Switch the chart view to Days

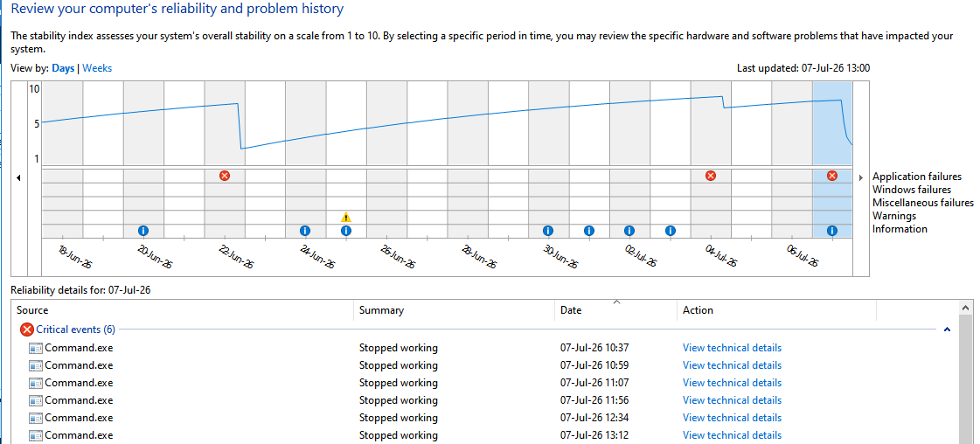coord(63,68)
